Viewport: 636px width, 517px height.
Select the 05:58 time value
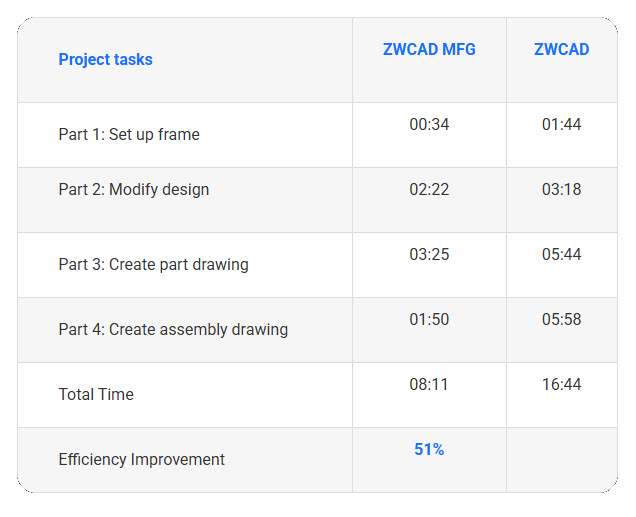(561, 320)
